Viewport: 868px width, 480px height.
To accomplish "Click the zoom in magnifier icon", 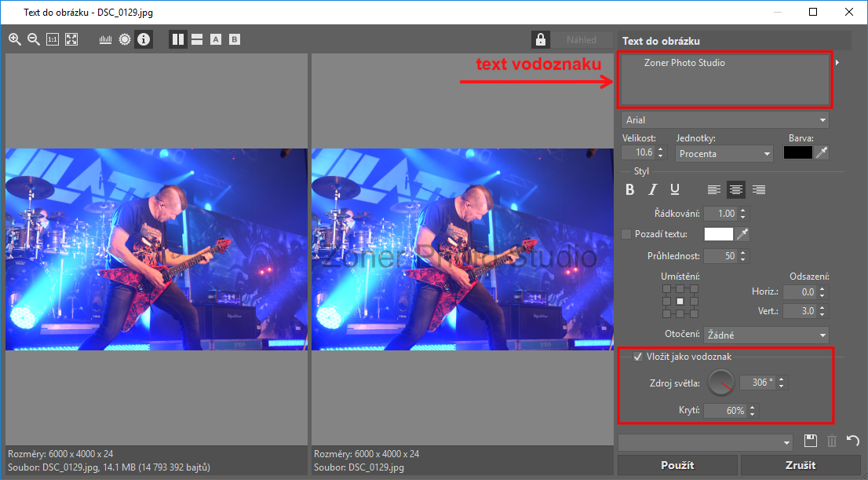I will [x=15, y=39].
